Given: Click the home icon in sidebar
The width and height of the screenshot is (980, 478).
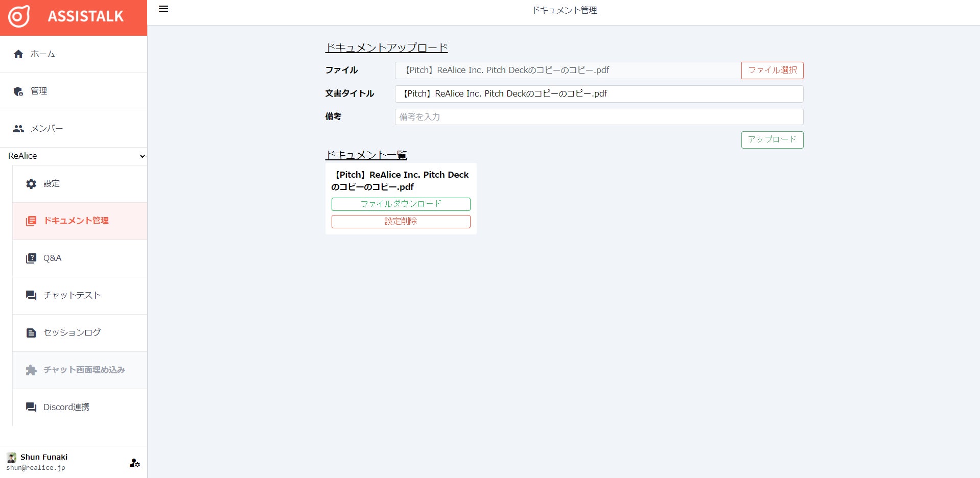Looking at the screenshot, I should (18, 54).
